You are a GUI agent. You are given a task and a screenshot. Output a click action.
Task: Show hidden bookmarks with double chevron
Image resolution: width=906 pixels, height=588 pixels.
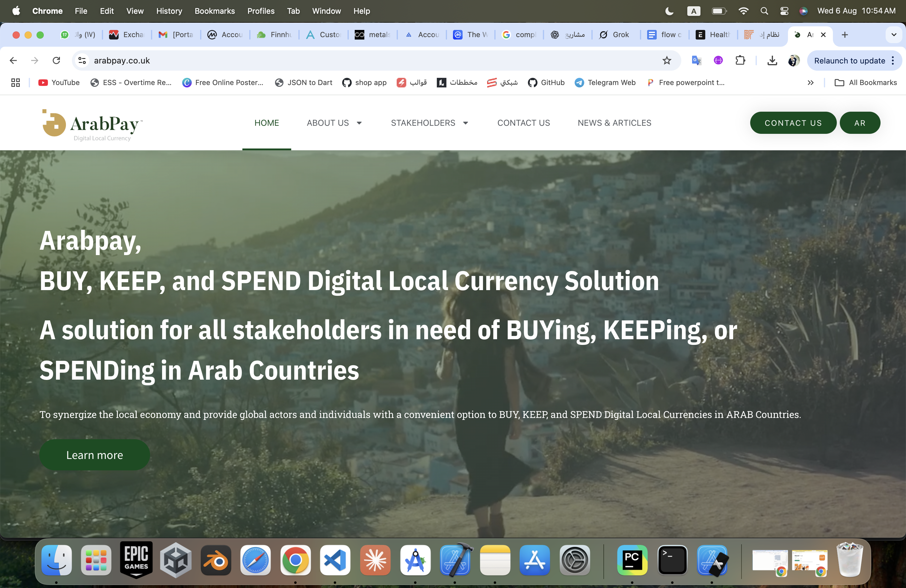810,83
